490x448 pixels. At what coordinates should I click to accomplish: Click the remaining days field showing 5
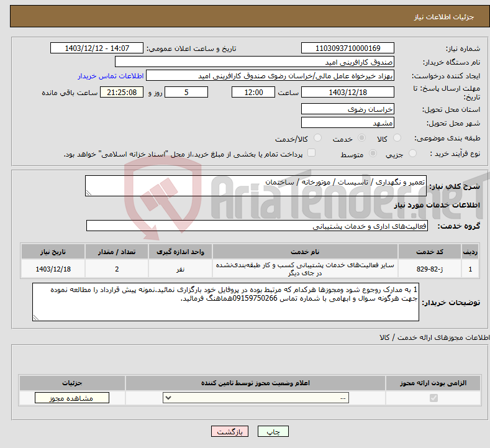click(186, 92)
